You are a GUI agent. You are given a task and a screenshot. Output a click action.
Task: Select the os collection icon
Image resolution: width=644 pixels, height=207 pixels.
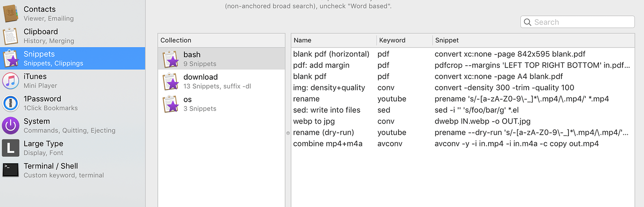[170, 103]
